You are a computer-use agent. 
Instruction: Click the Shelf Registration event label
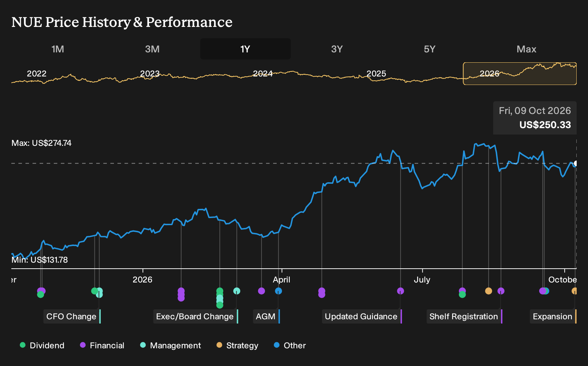(465, 316)
